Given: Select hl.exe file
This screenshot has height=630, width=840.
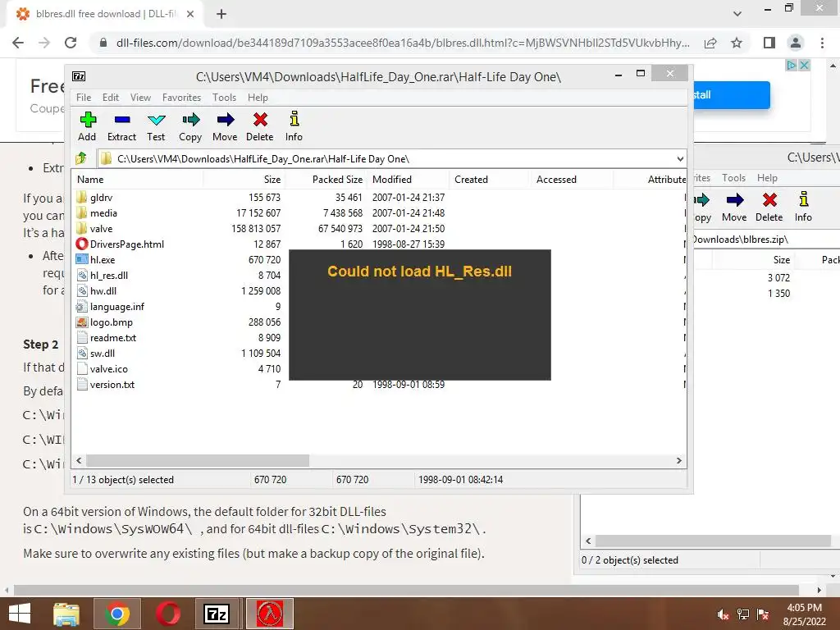Looking at the screenshot, I should [103, 260].
